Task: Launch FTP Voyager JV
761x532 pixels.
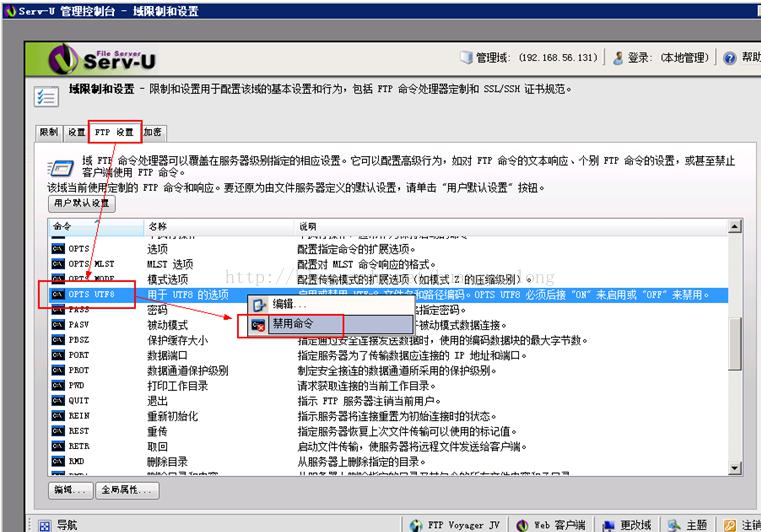Action: click(x=454, y=525)
